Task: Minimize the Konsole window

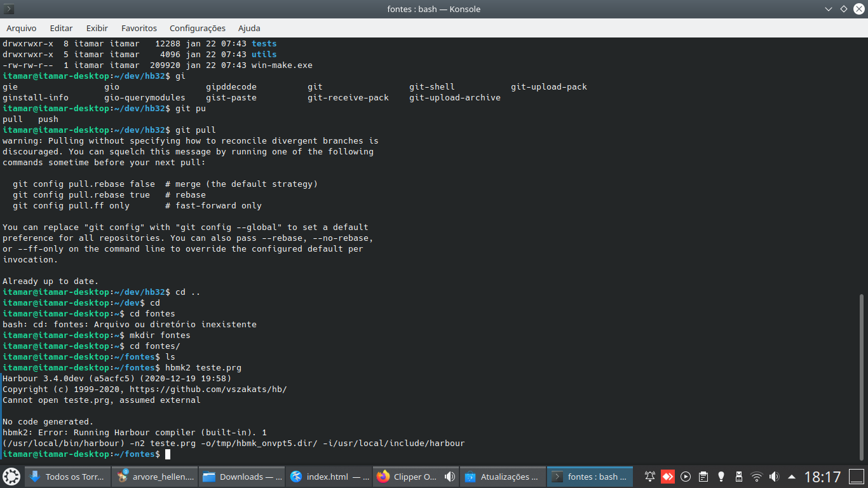Action: coord(829,9)
